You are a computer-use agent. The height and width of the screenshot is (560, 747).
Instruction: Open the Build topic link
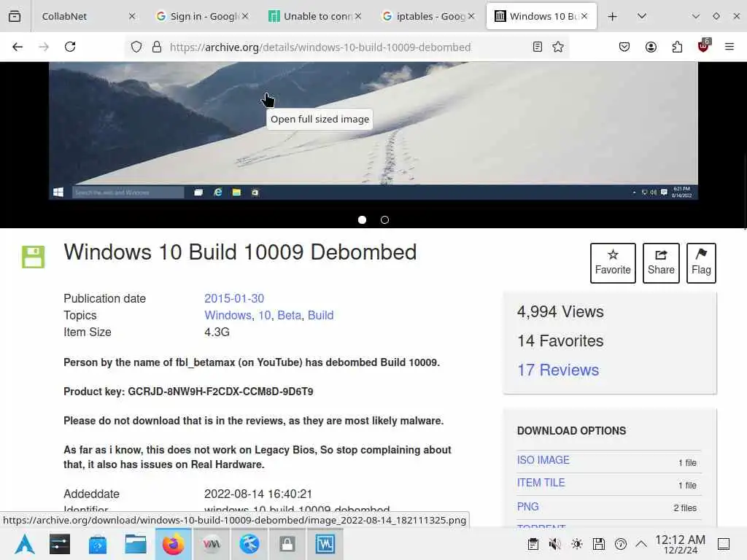321,315
